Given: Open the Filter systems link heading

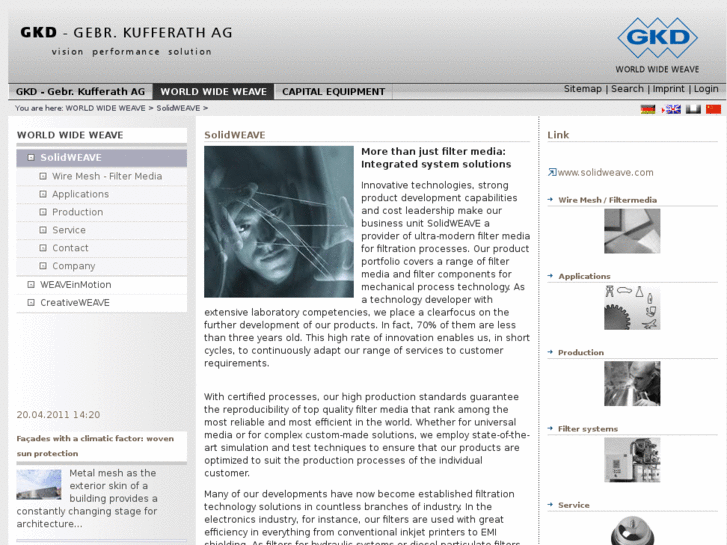Looking at the screenshot, I should pyautogui.click(x=587, y=429).
